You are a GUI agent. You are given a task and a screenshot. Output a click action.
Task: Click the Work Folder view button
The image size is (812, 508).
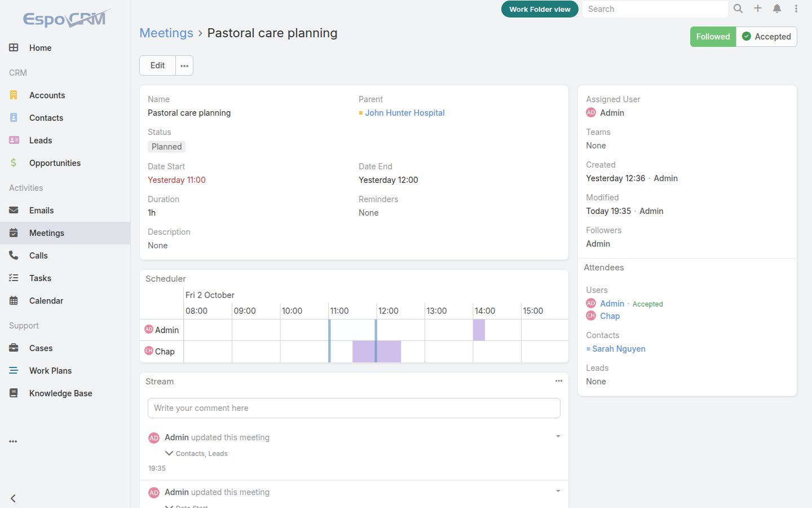[x=540, y=9]
